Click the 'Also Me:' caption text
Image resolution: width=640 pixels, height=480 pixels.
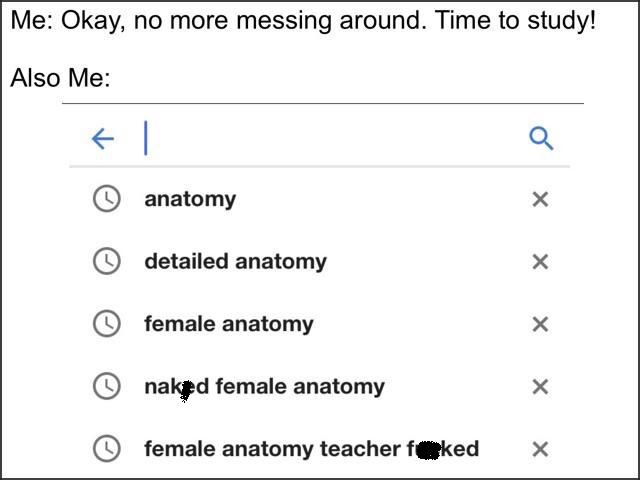coord(60,78)
